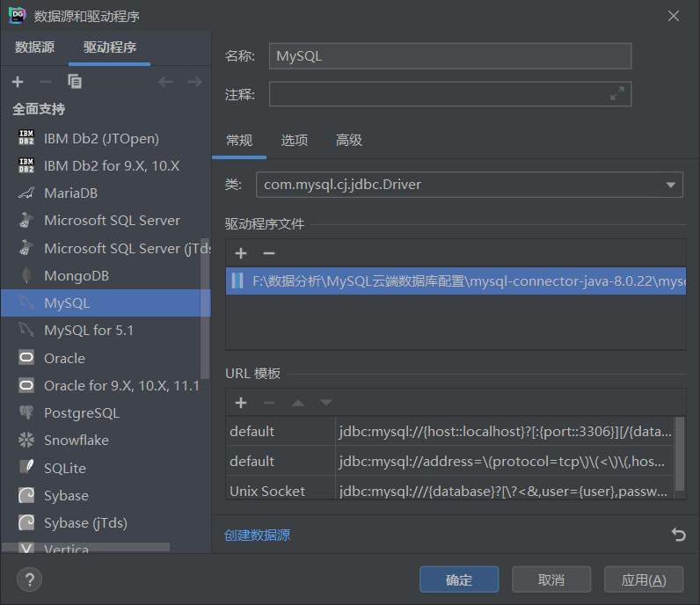
Task: Focus the 名称 name field
Action: pos(450,55)
